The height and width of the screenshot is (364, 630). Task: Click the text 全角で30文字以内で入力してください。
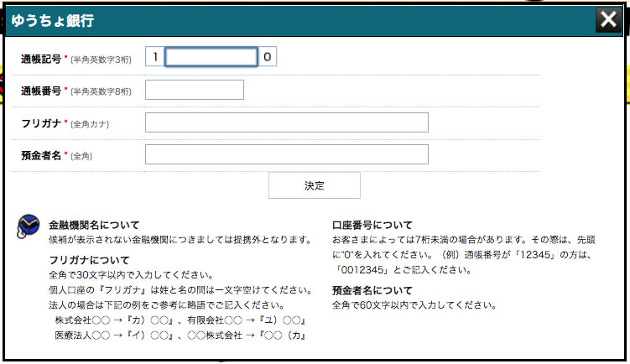click(132, 275)
